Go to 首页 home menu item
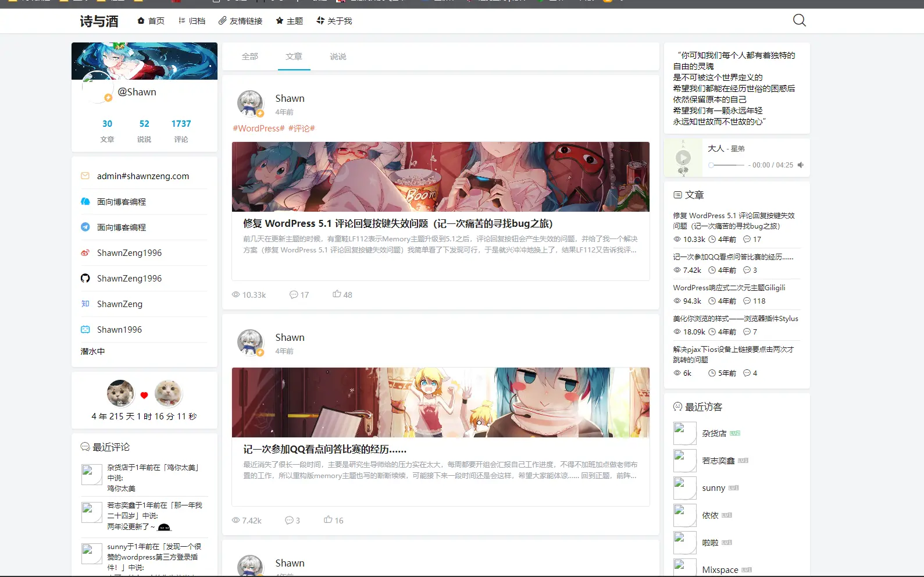 point(151,21)
